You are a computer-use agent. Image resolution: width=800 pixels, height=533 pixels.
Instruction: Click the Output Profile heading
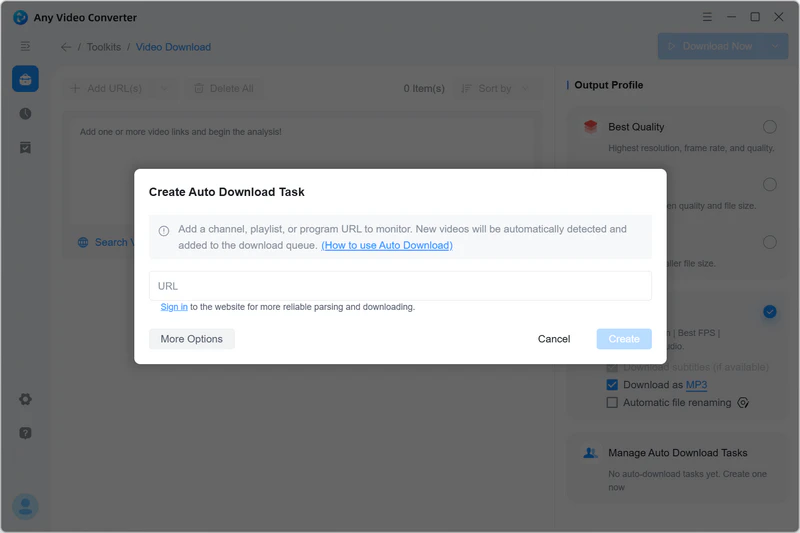[x=608, y=85]
